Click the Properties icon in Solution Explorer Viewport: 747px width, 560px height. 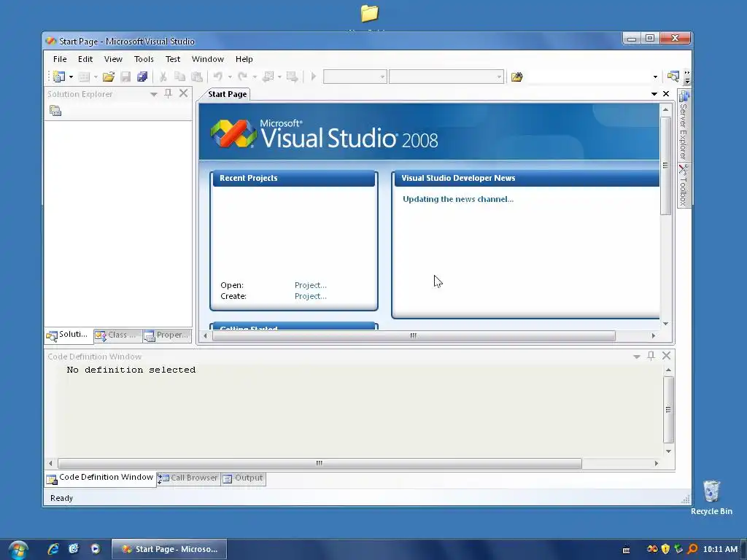click(55, 111)
